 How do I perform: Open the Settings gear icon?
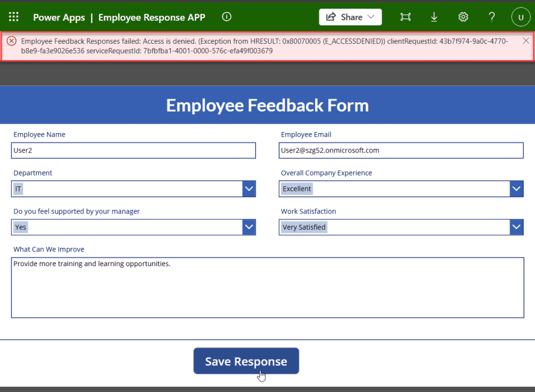463,17
